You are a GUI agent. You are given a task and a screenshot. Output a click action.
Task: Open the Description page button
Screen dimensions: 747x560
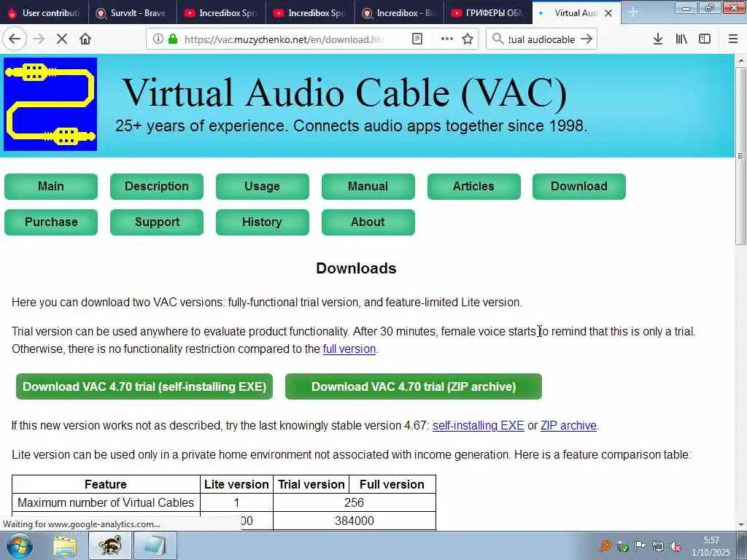(157, 186)
